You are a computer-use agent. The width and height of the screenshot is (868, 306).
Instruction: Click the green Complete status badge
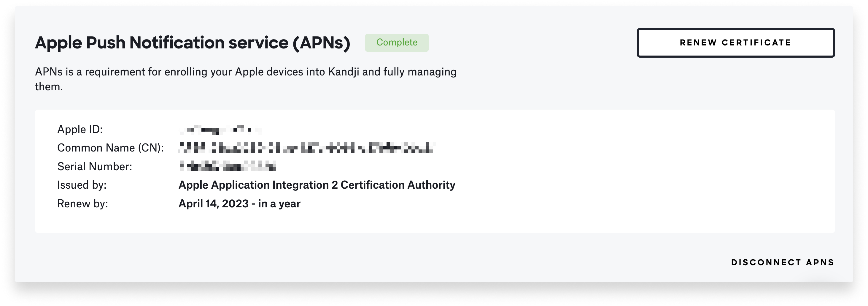pyautogui.click(x=397, y=42)
